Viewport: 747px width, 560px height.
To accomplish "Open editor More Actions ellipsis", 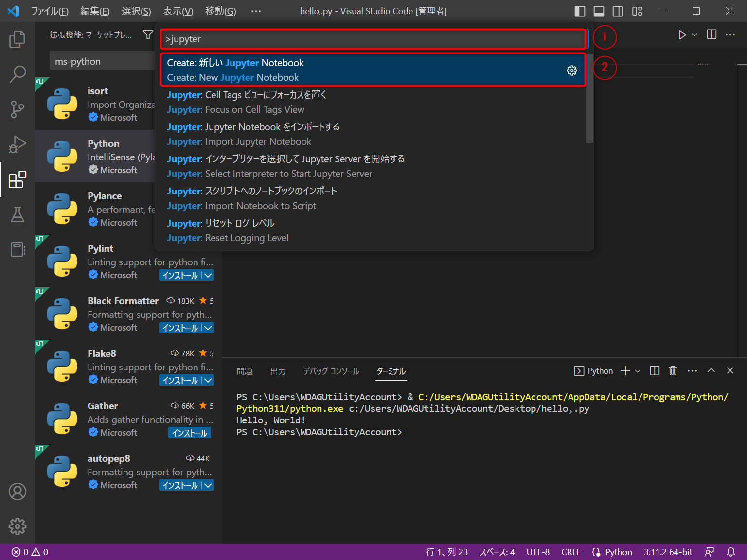I will (730, 35).
